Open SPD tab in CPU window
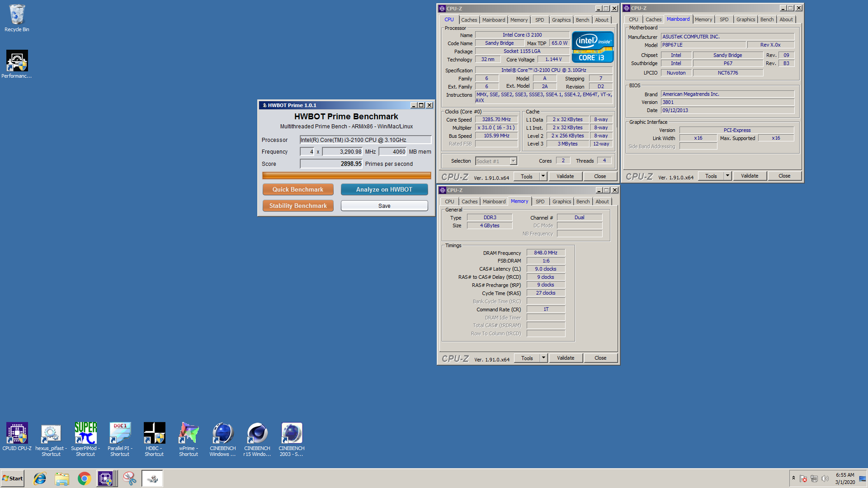868x488 pixels. coord(540,20)
